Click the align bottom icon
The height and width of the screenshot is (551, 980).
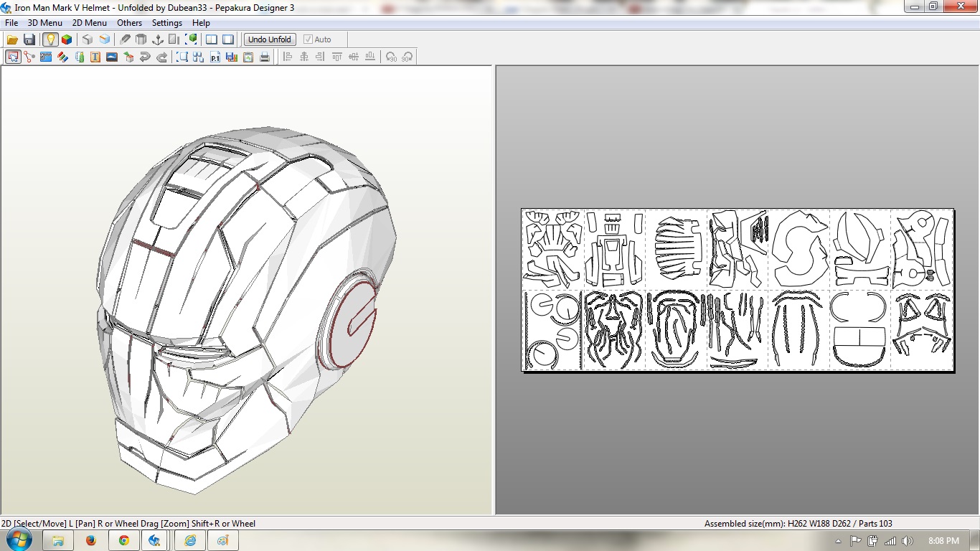[370, 57]
